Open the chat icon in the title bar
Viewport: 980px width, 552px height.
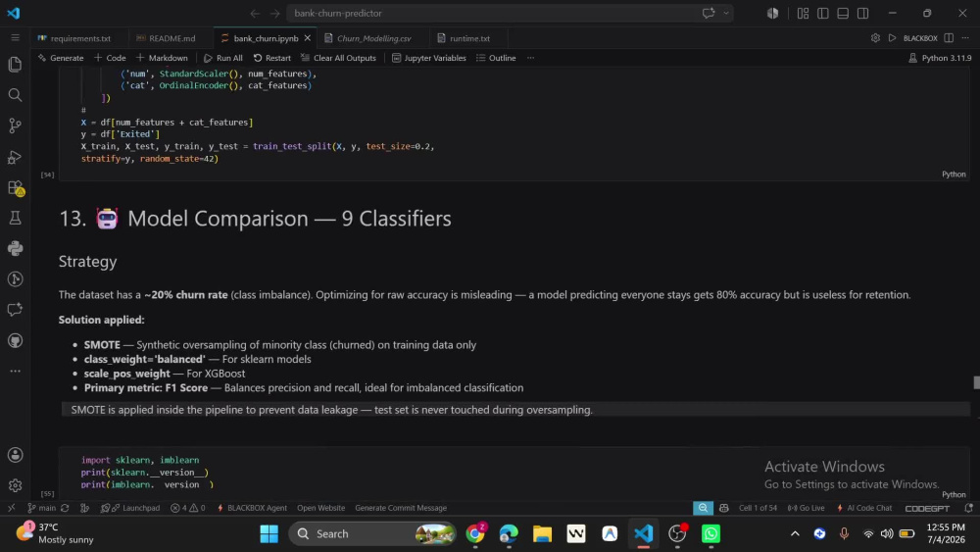(709, 13)
